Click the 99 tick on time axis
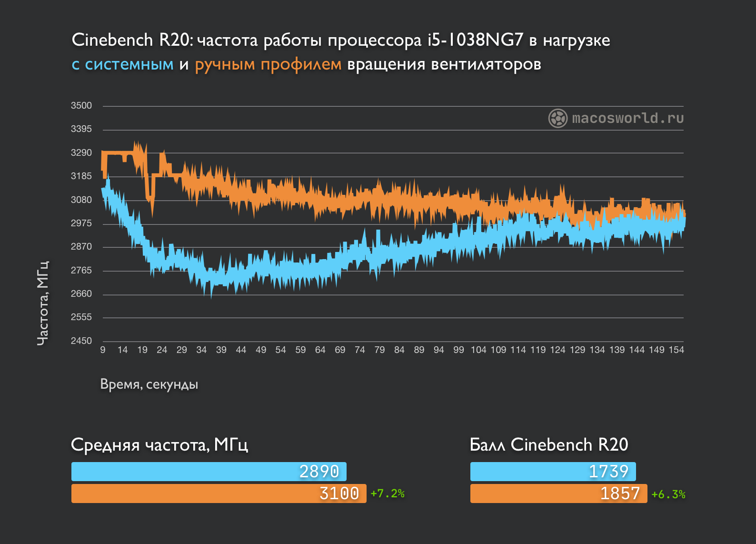This screenshot has width=756, height=544. [x=458, y=350]
